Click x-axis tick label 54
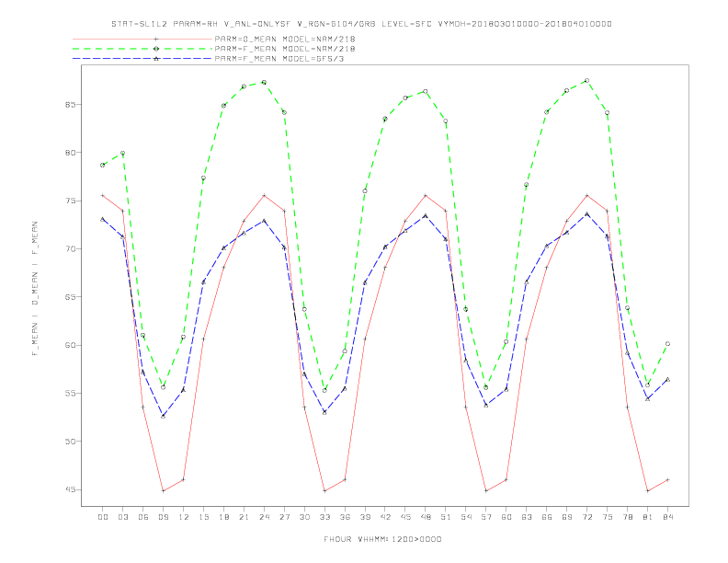This screenshot has height=563, width=728. 466,517
